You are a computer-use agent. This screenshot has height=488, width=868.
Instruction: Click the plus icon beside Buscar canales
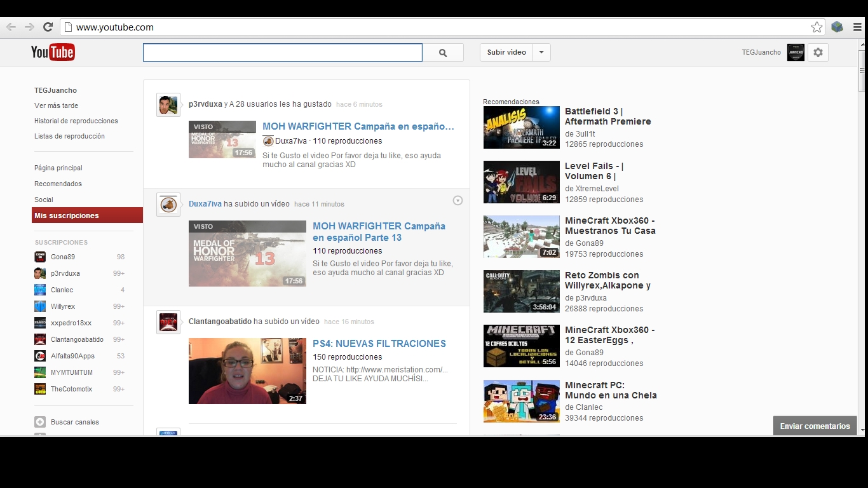pyautogui.click(x=40, y=422)
